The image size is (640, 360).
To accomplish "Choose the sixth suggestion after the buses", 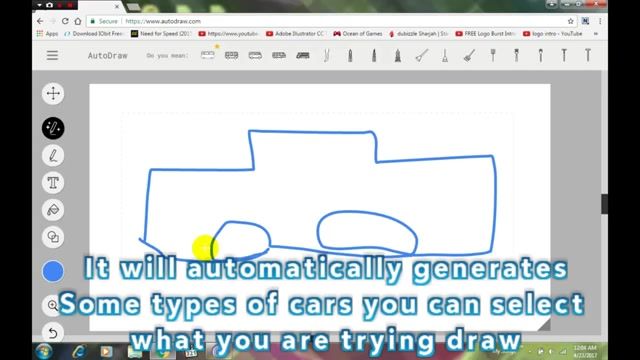I will tap(327, 56).
